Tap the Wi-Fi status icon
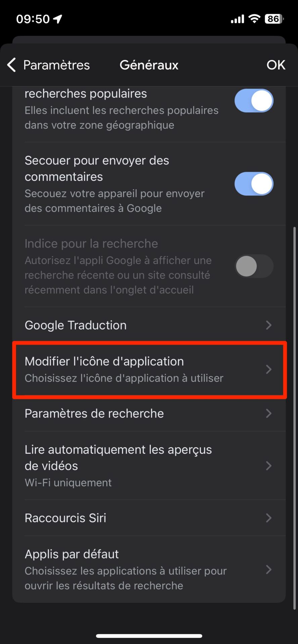This screenshot has width=298, height=644. coord(255,19)
